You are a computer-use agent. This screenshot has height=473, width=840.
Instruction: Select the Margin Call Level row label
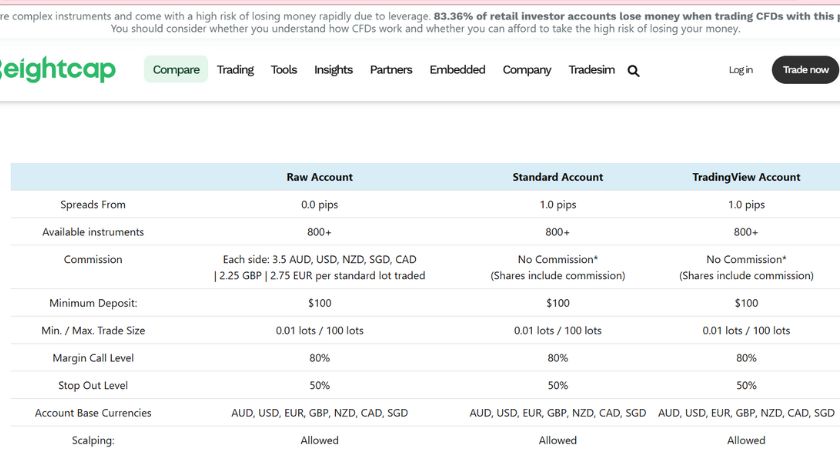pyautogui.click(x=93, y=358)
